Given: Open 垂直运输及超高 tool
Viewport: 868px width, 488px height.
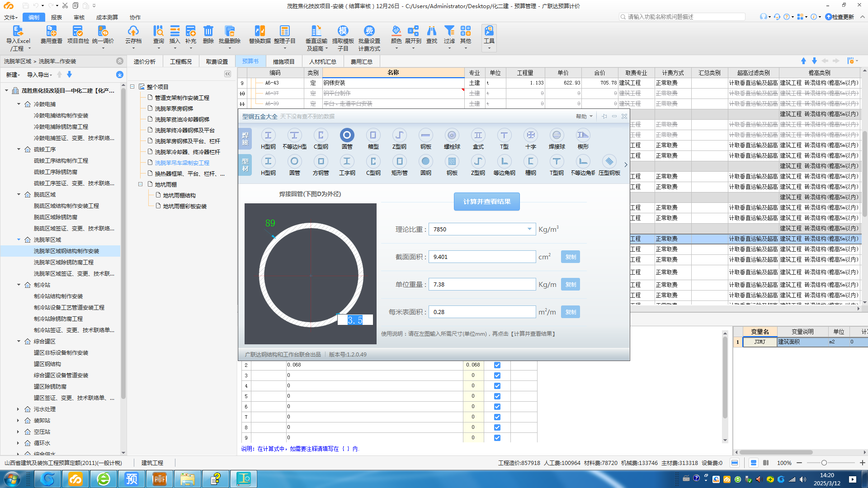Looking at the screenshot, I should tap(316, 38).
